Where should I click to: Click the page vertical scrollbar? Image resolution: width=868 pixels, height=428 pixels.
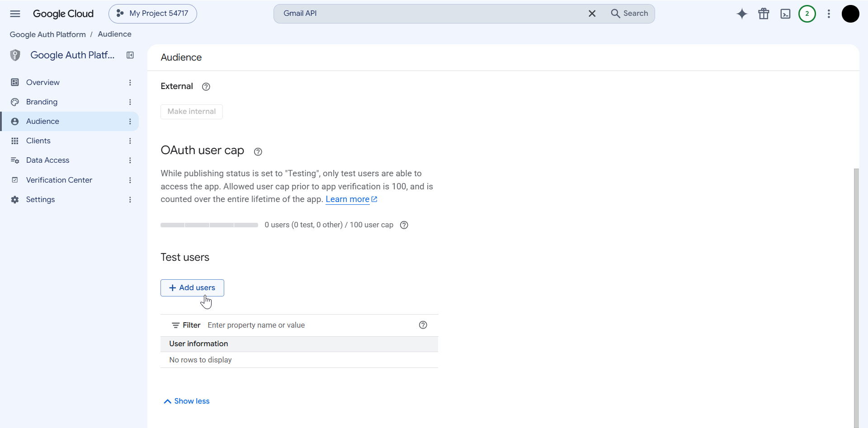(x=856, y=298)
